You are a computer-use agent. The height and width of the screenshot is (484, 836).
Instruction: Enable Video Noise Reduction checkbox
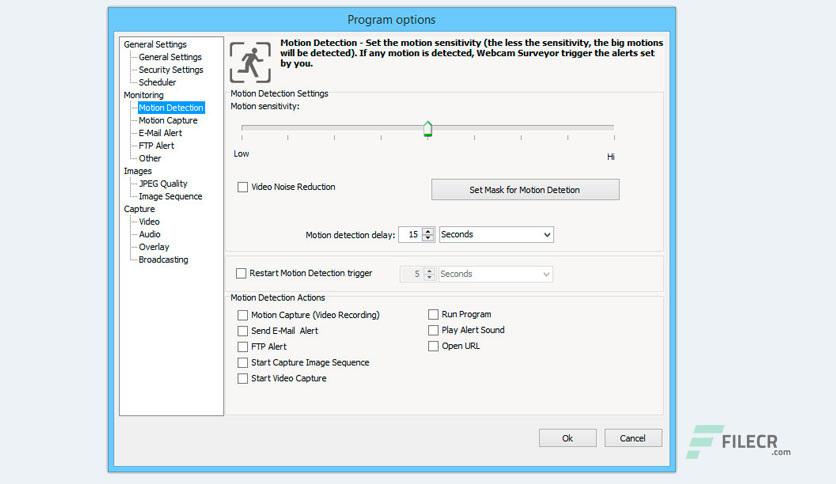[x=243, y=187]
